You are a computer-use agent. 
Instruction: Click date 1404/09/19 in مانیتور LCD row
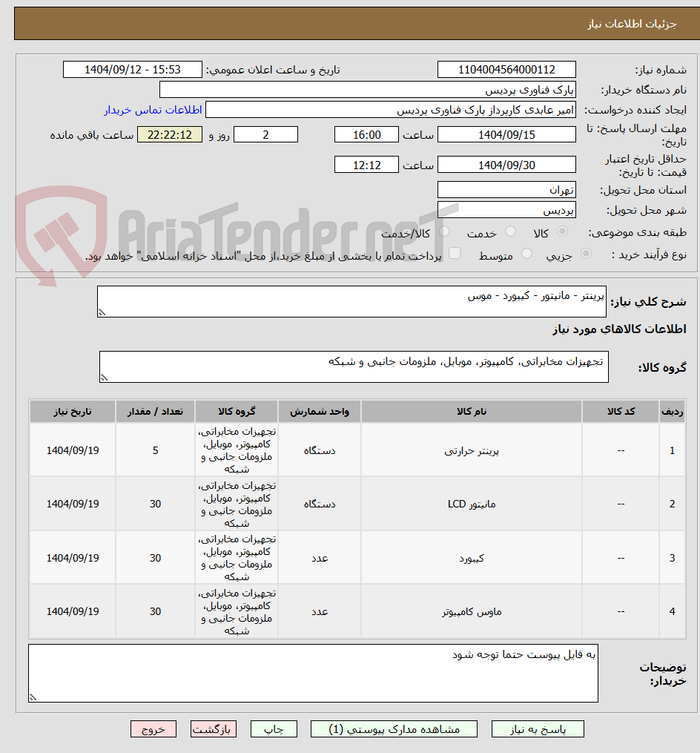[73, 504]
